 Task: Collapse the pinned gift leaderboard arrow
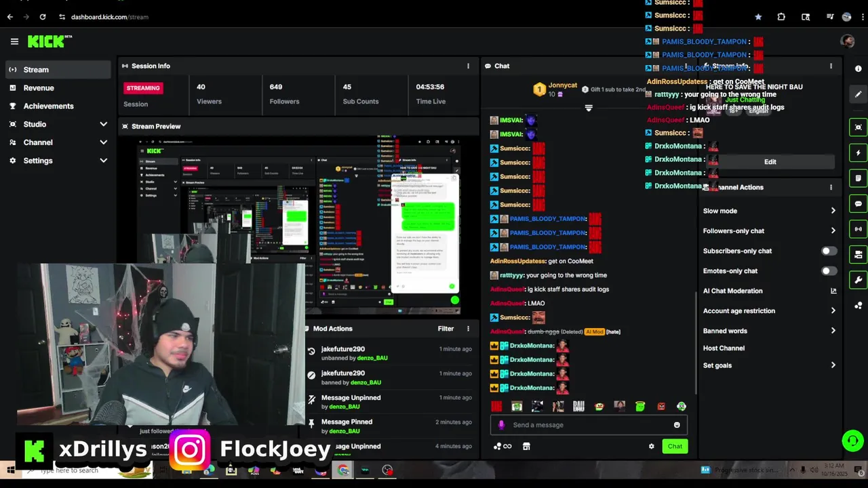pyautogui.click(x=589, y=108)
